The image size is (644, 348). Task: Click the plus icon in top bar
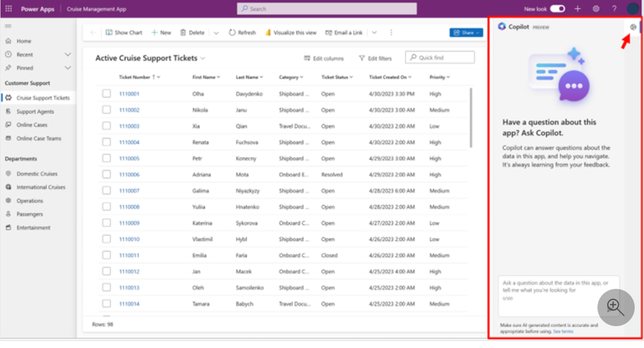pyautogui.click(x=578, y=9)
